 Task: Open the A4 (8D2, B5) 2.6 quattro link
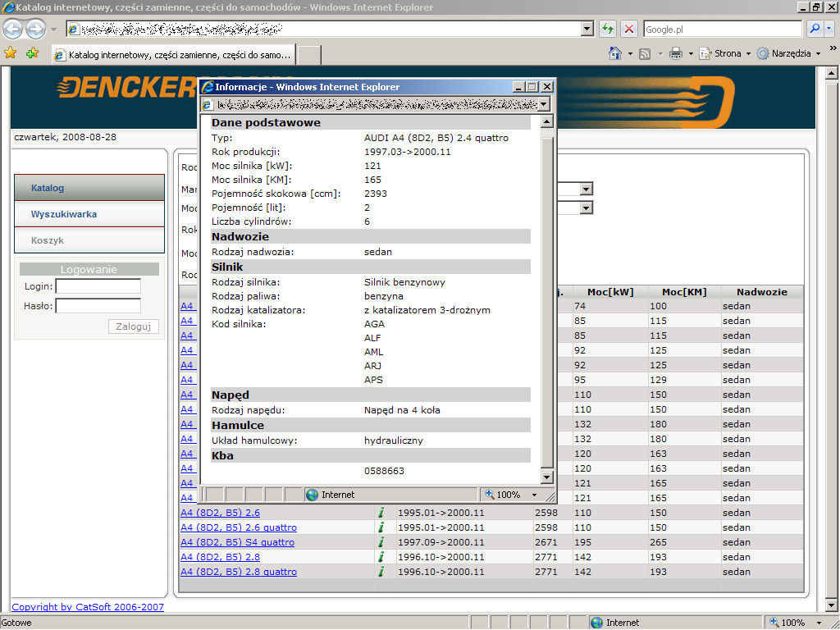[239, 527]
